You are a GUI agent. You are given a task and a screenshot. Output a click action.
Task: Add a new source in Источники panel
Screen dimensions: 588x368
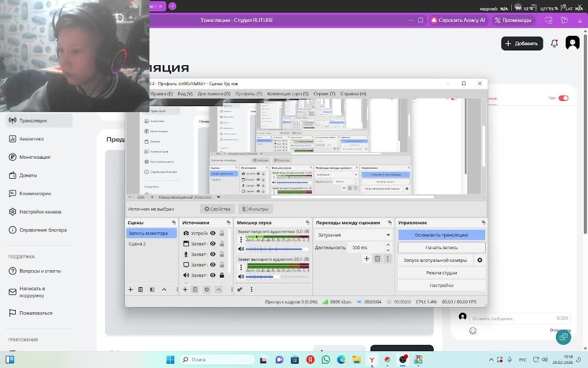[x=185, y=290]
